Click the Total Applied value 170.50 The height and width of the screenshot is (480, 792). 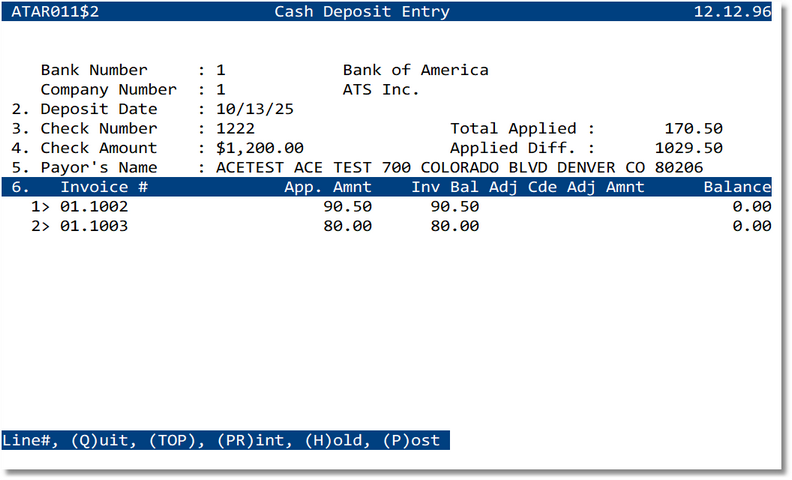(693, 129)
